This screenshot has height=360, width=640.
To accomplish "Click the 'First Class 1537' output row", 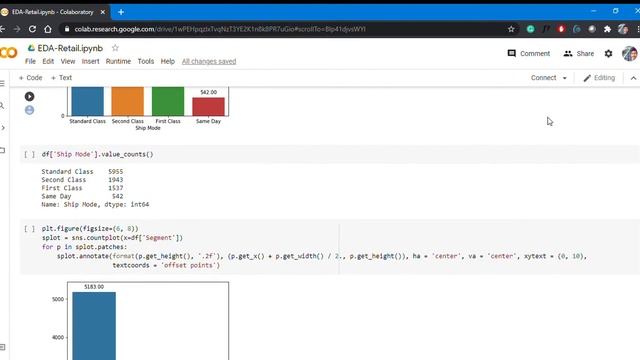I will pos(82,188).
